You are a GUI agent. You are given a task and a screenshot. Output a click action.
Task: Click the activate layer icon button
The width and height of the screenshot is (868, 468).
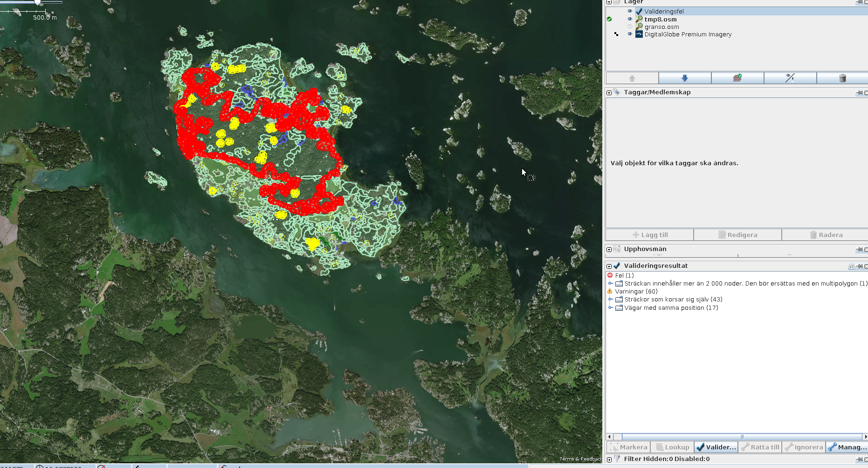[737, 78]
